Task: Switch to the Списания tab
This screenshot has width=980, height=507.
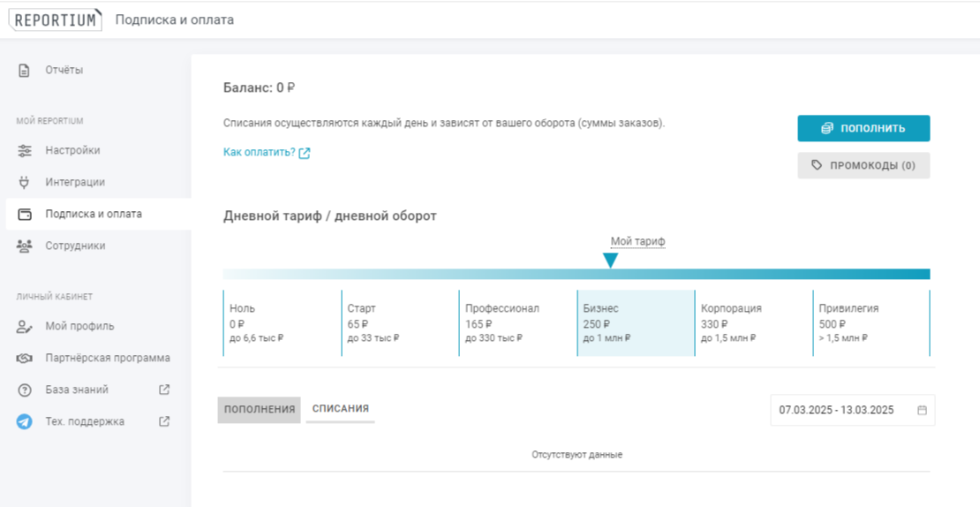Action: point(341,409)
